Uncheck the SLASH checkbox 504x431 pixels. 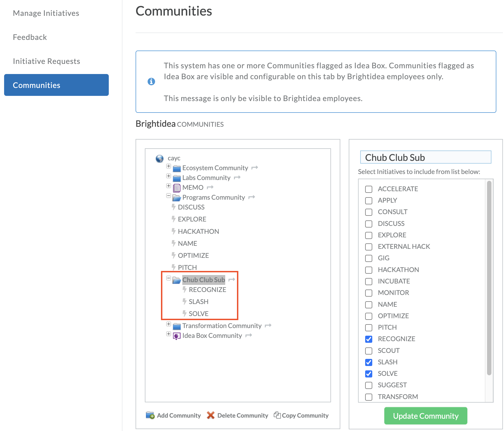[369, 362]
